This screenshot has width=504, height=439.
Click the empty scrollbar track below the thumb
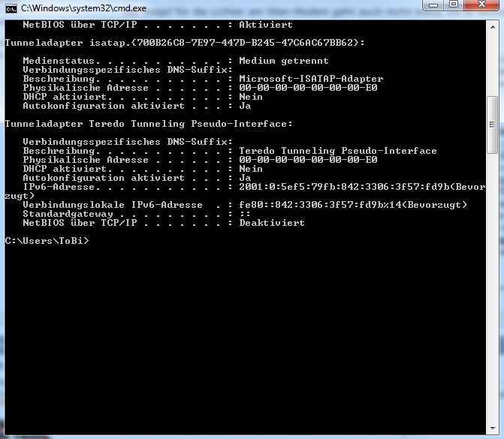[x=492, y=285]
